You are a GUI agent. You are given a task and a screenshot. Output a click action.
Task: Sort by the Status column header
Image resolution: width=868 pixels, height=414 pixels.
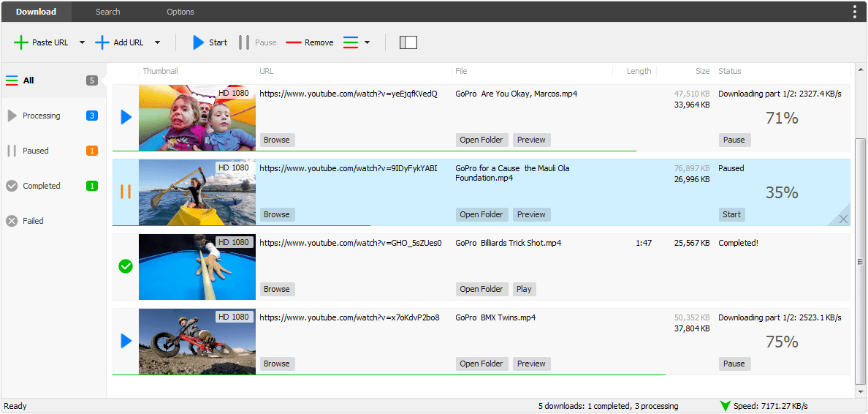click(x=730, y=71)
